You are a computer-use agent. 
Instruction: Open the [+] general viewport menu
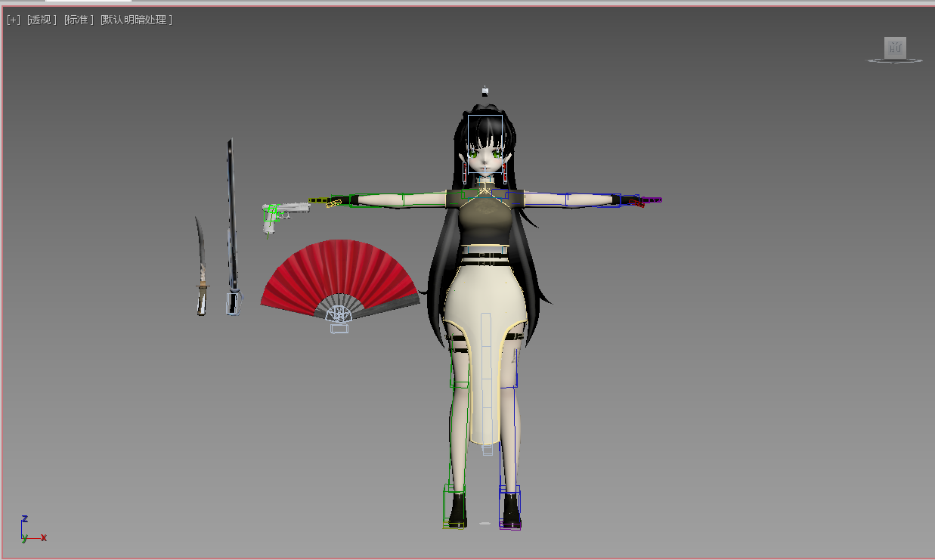coord(13,20)
